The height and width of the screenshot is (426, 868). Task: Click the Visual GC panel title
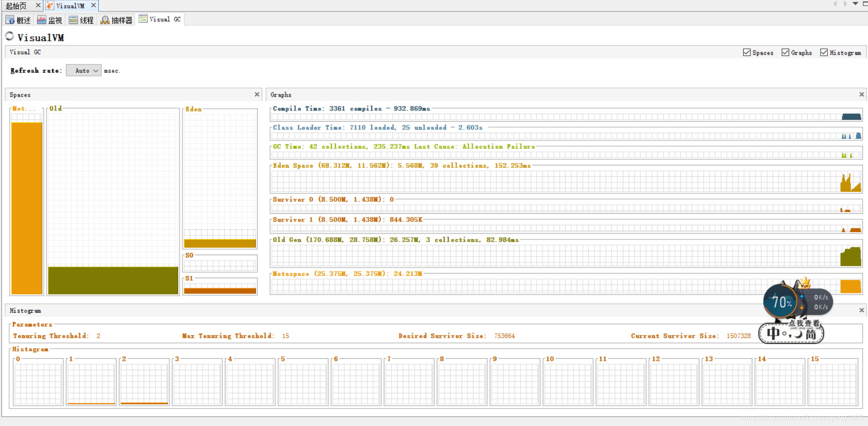click(25, 52)
